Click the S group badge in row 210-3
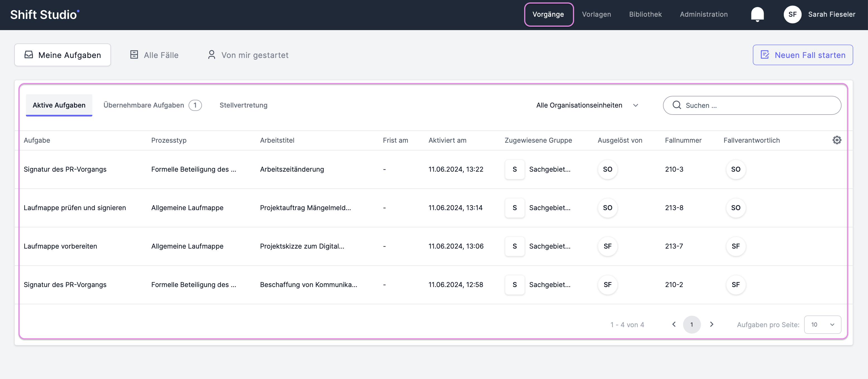The width and height of the screenshot is (868, 379). 515,169
